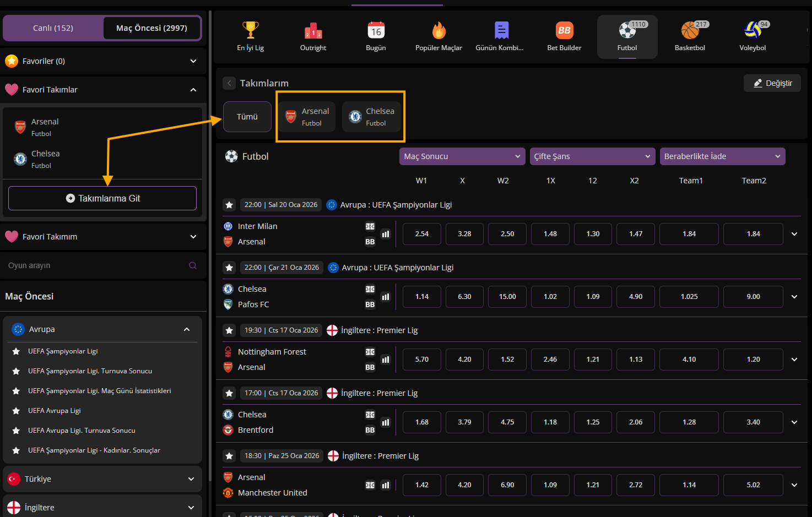Focus the Oyun arayın search field
Image resolution: width=812 pixels, height=517 pixels.
pos(102,265)
